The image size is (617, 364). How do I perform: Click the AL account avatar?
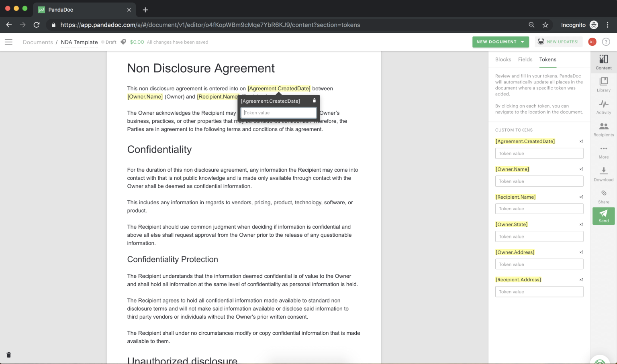point(592,42)
